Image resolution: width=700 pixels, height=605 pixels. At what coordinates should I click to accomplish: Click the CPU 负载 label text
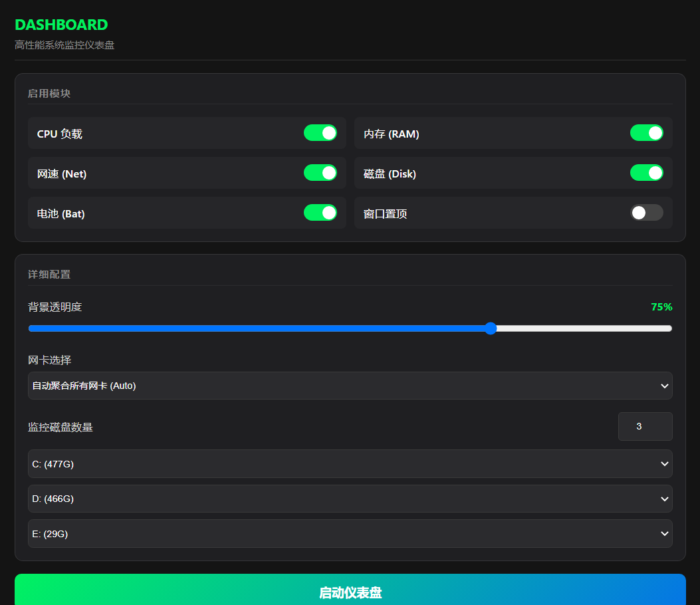[x=59, y=134]
